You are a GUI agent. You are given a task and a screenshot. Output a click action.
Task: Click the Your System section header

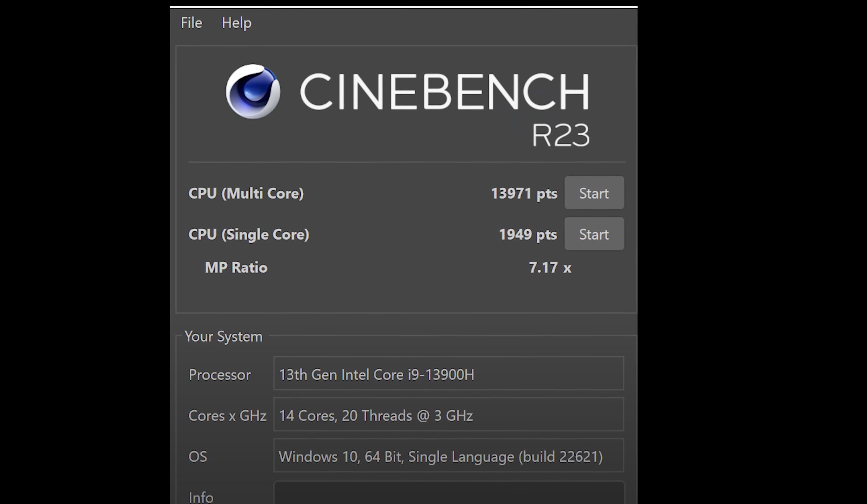tap(223, 336)
